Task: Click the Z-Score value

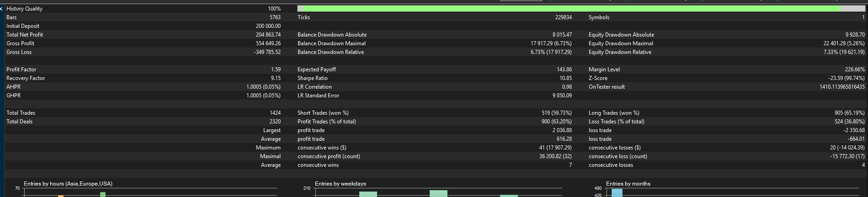Action: tap(847, 78)
